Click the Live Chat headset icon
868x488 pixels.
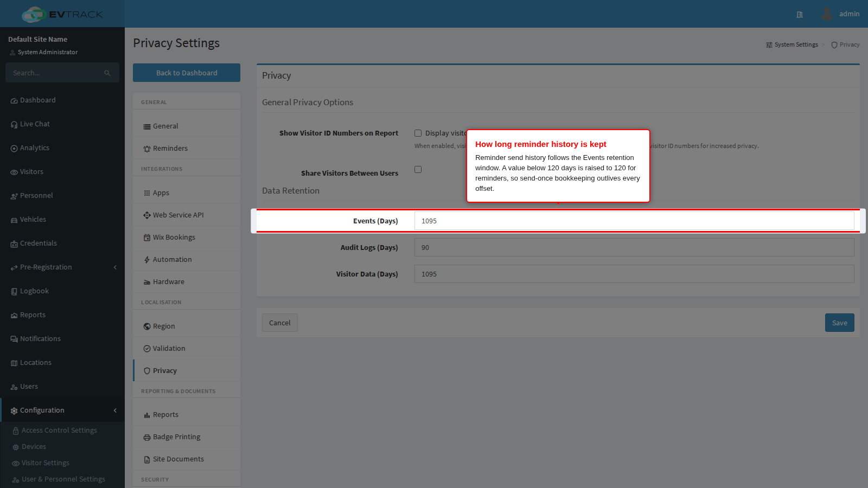point(14,125)
